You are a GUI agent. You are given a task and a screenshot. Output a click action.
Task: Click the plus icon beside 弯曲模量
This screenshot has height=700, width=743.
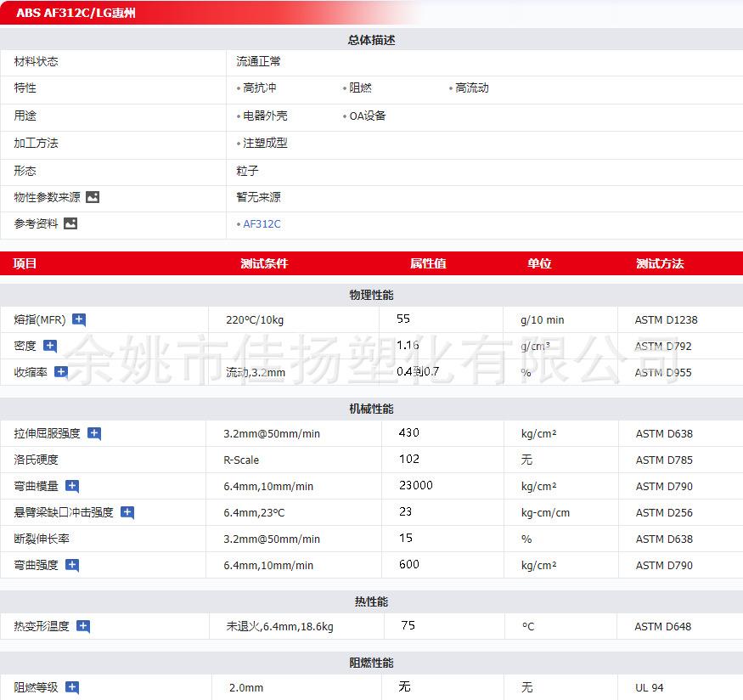[72, 486]
